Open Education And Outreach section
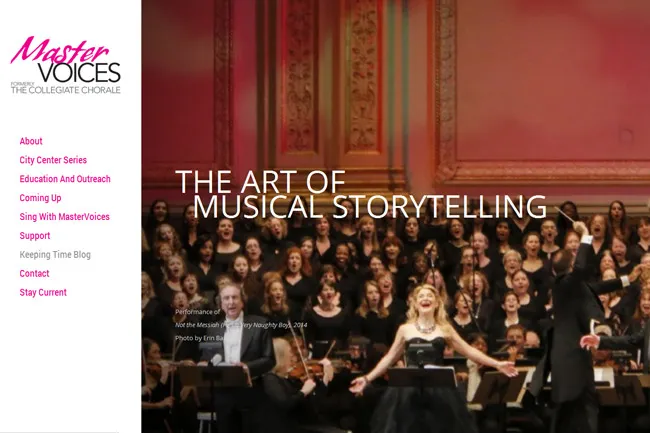 point(65,179)
